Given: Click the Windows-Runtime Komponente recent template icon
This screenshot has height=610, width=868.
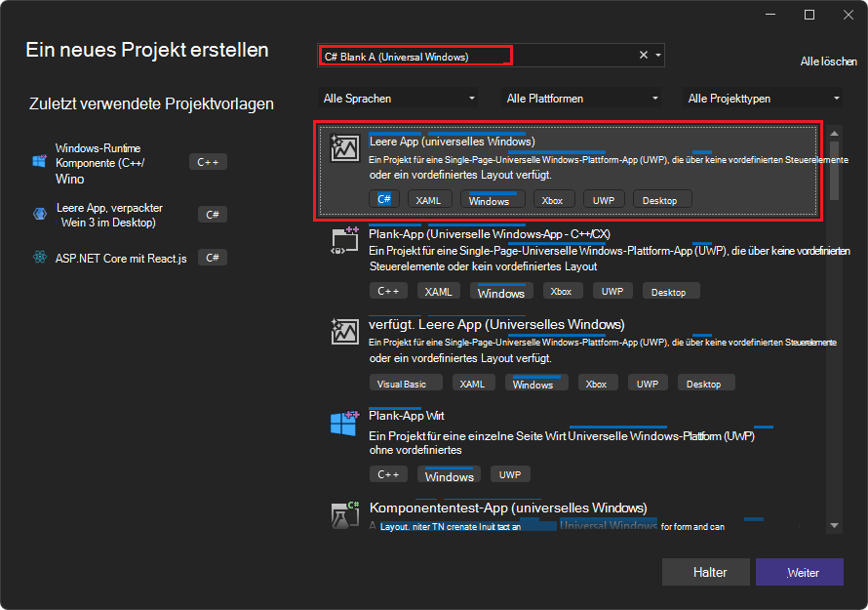Looking at the screenshot, I should click(40, 162).
